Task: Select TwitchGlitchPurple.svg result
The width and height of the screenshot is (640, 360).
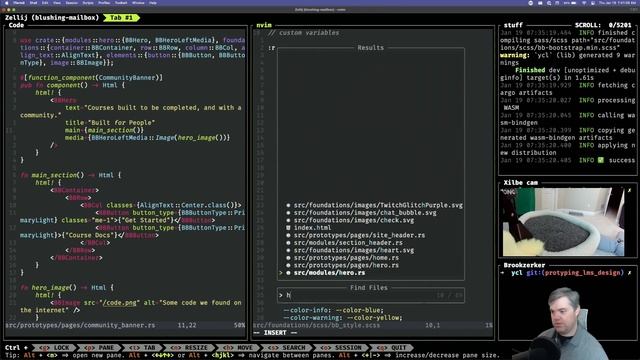Action: (x=378, y=205)
